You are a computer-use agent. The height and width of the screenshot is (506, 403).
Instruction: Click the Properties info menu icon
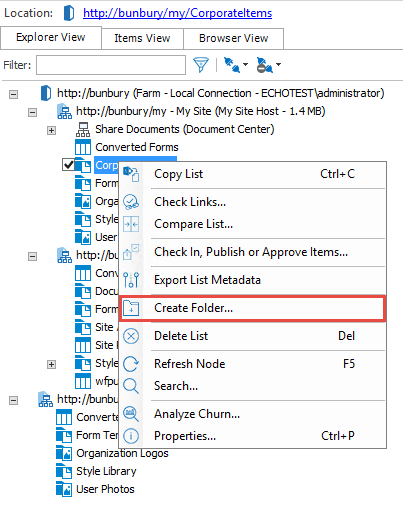(x=131, y=436)
